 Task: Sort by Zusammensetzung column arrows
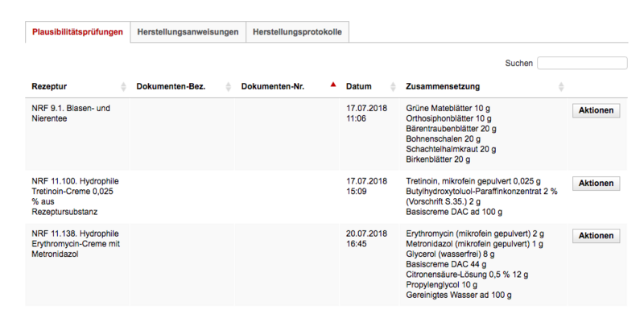click(561, 87)
